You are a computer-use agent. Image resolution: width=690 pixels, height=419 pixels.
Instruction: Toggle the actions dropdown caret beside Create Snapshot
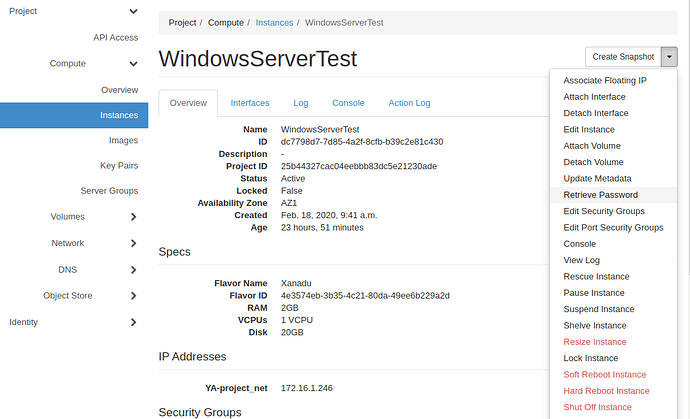click(x=669, y=57)
